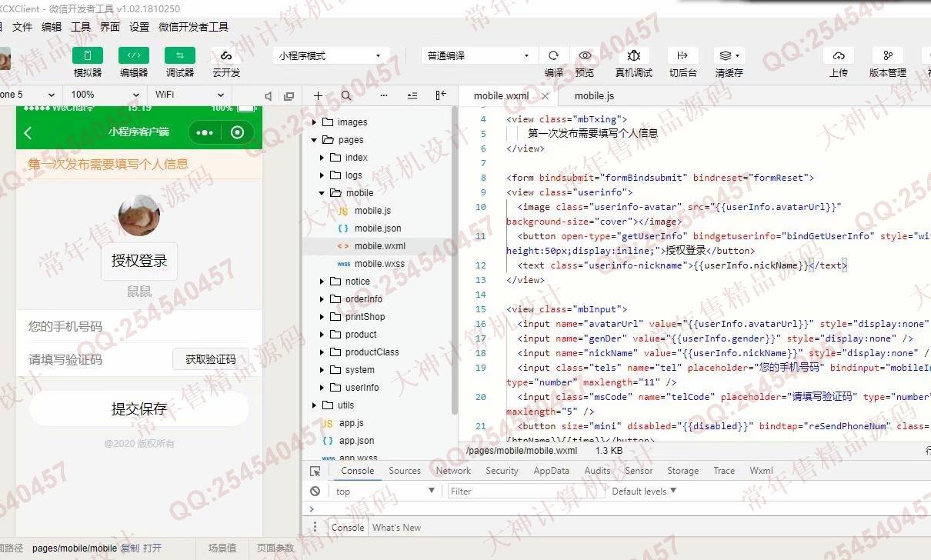Open the device model dropdown
The image size is (931, 560).
[28, 95]
